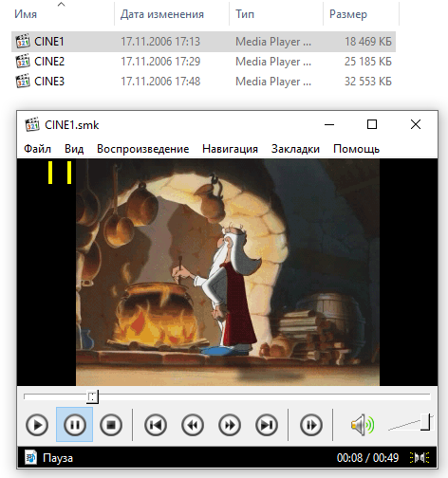The width and height of the screenshot is (448, 478).
Task: Open the Помощь menu
Action: click(356, 149)
